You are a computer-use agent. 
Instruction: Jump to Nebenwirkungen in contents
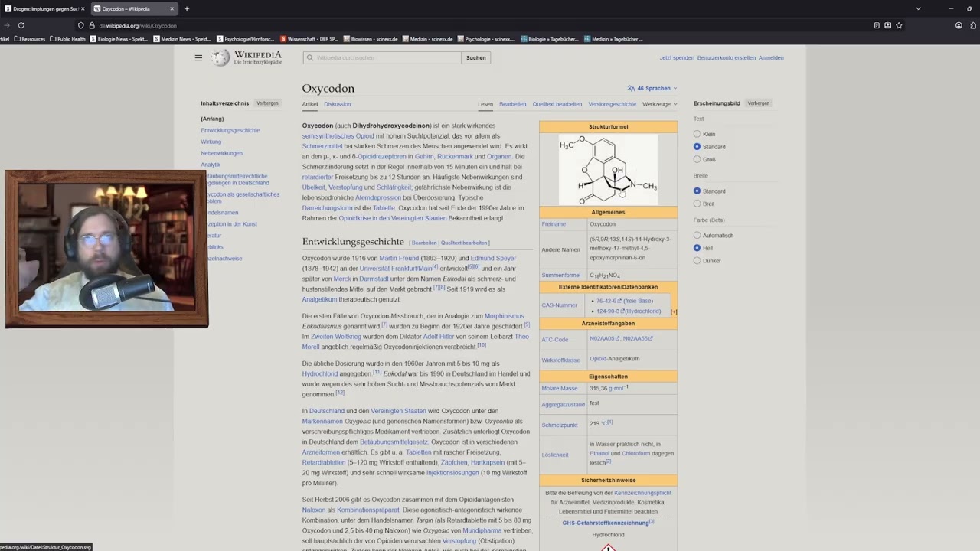(x=221, y=153)
